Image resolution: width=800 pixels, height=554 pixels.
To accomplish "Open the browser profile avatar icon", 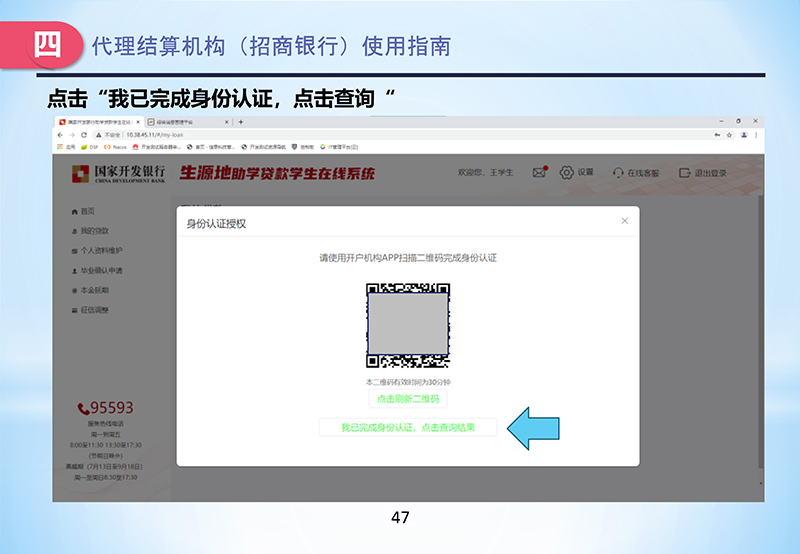I will click(744, 135).
